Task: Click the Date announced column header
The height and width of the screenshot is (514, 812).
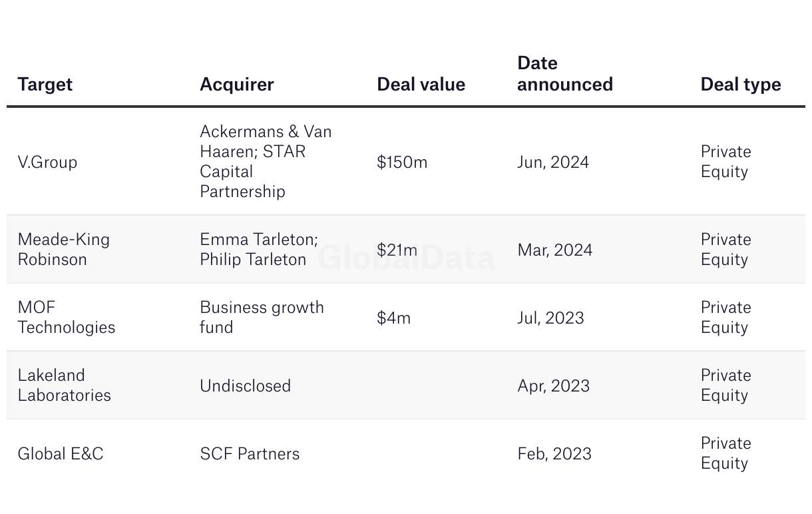Action: [564, 74]
